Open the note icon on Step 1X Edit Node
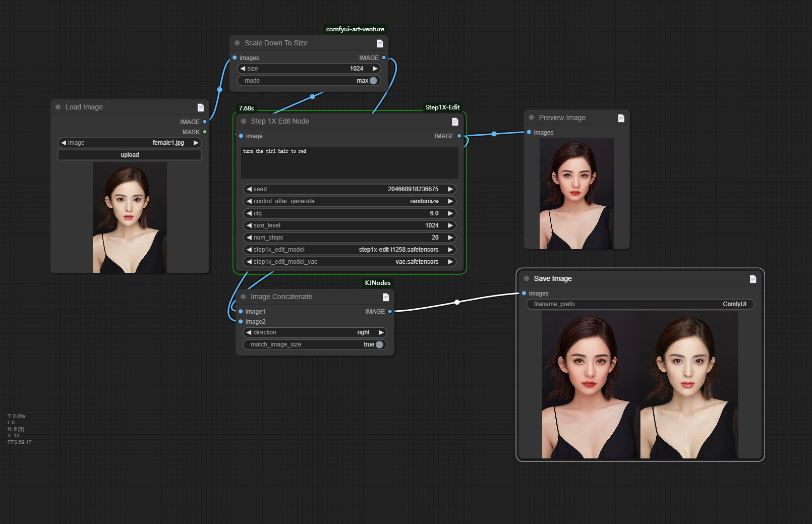The height and width of the screenshot is (524, 812). tap(454, 121)
